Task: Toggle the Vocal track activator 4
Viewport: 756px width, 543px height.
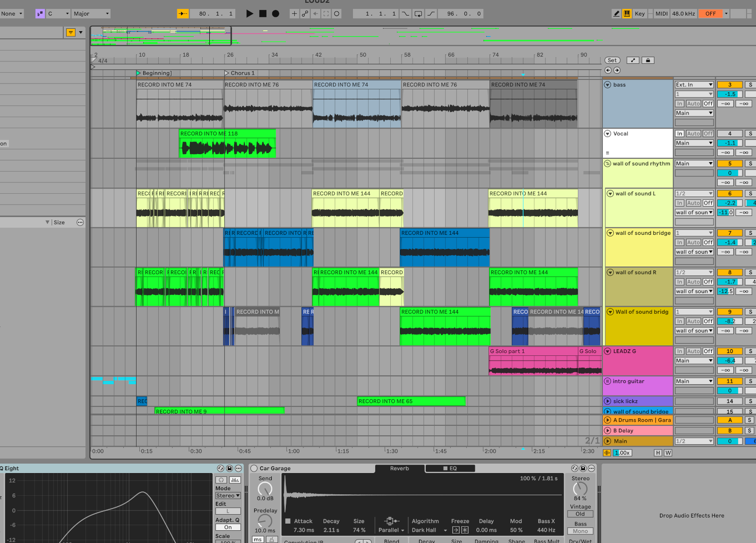Action: 730,134
